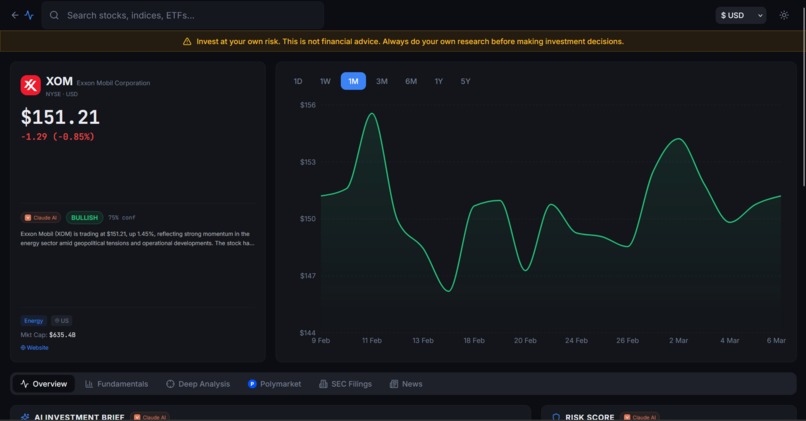This screenshot has width=806, height=421.
Task: Click the Claude AI badge near BULLISH
Action: (41, 217)
